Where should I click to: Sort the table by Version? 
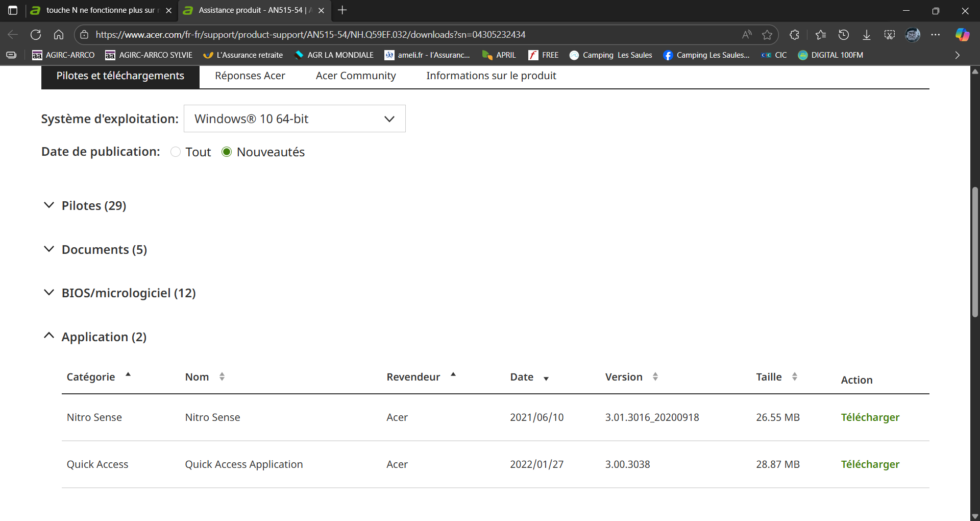pyautogui.click(x=631, y=377)
